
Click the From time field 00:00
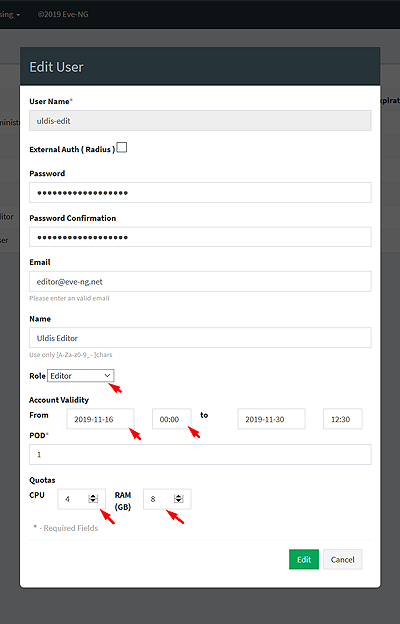pyautogui.click(x=172, y=419)
